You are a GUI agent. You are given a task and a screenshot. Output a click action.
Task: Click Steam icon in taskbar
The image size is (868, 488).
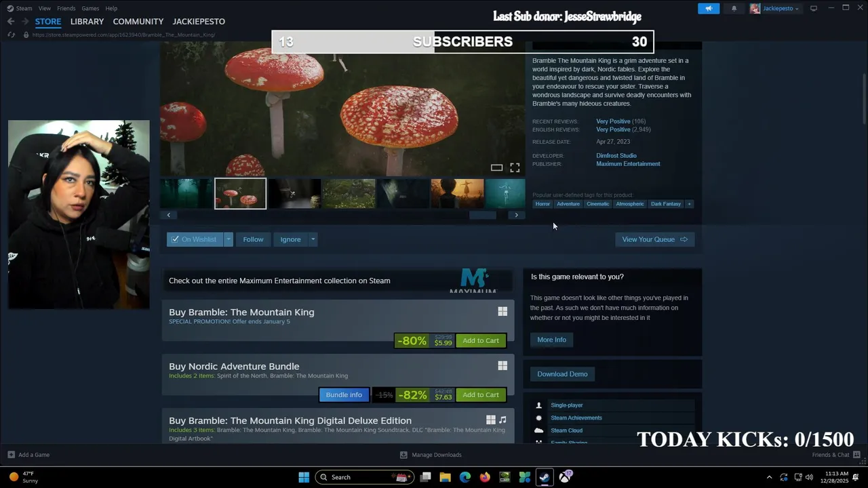(545, 477)
